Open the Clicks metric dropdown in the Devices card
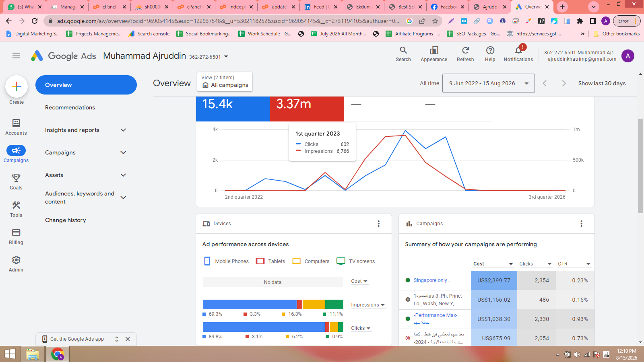 (x=361, y=328)
